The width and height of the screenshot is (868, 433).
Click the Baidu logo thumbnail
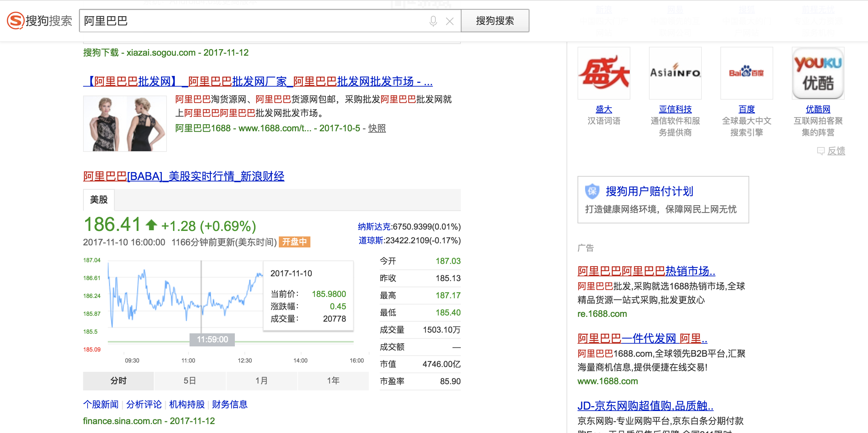(x=747, y=73)
